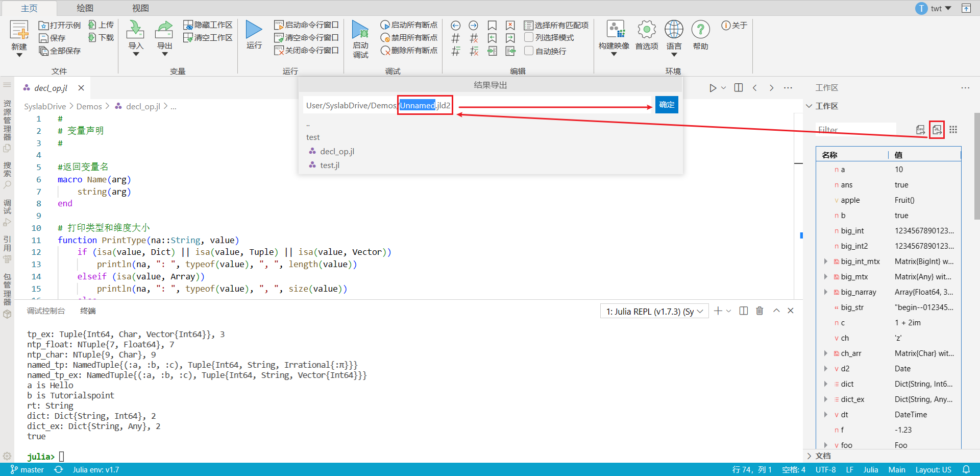Image resolution: width=980 pixels, height=476 pixels.
Task: Switch to the 调试控制台 panel tab
Action: pyautogui.click(x=46, y=311)
